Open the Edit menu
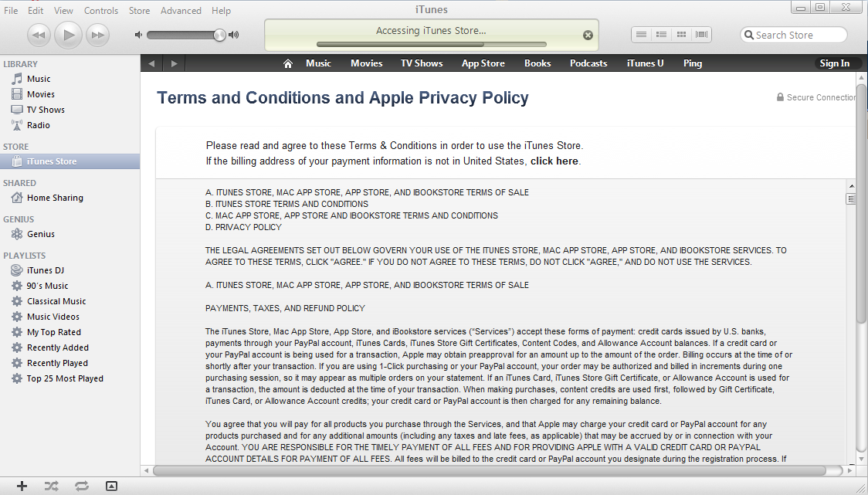The height and width of the screenshot is (495, 868). click(36, 11)
